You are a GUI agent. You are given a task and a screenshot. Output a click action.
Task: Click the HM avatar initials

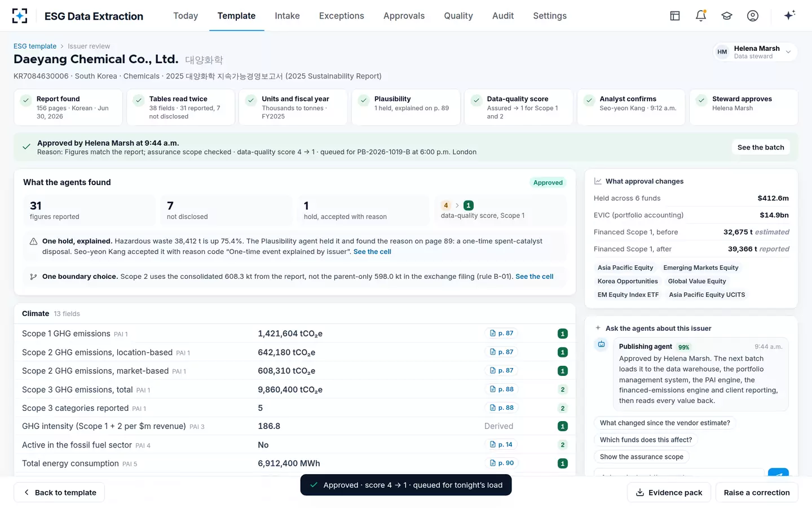(x=722, y=52)
